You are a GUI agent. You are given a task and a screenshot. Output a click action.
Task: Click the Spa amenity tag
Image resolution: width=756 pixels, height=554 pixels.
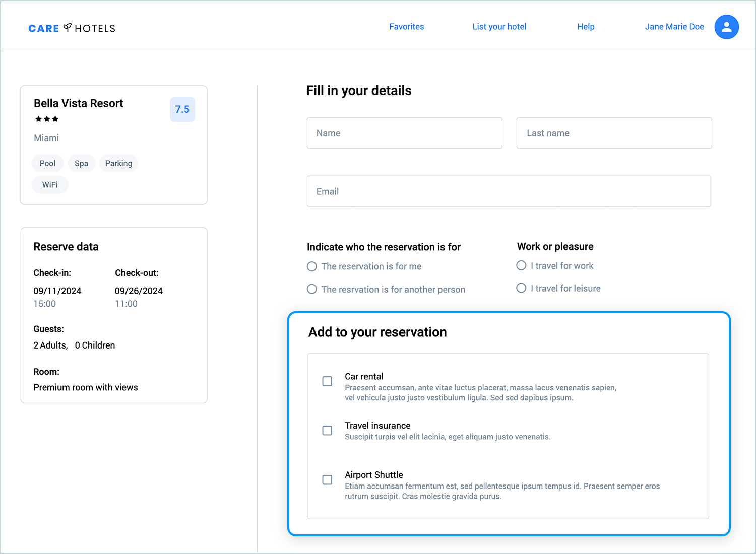pyautogui.click(x=82, y=163)
